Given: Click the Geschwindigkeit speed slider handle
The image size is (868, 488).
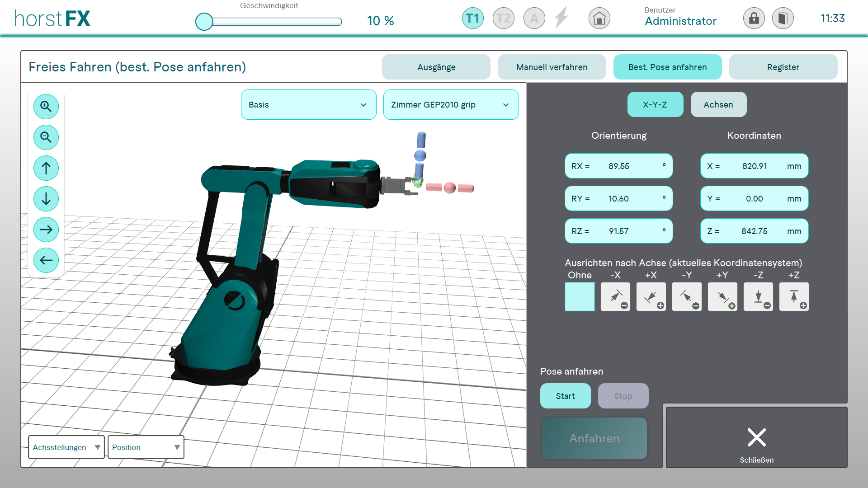Looking at the screenshot, I should click(x=204, y=21).
